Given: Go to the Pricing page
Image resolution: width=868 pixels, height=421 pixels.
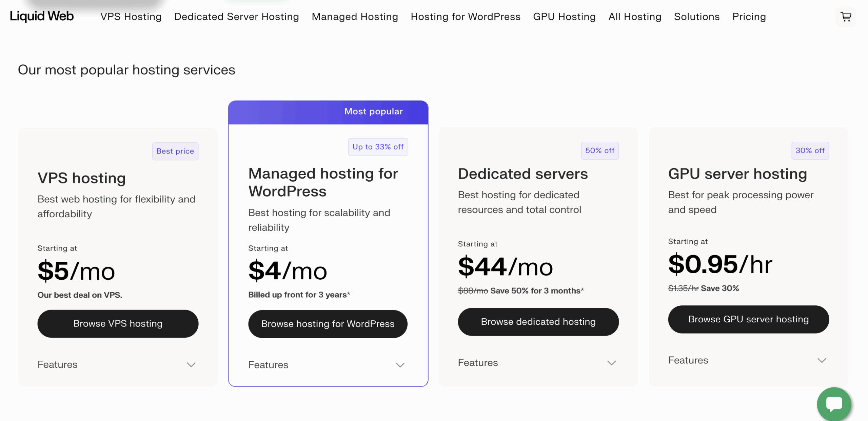Looking at the screenshot, I should (749, 17).
